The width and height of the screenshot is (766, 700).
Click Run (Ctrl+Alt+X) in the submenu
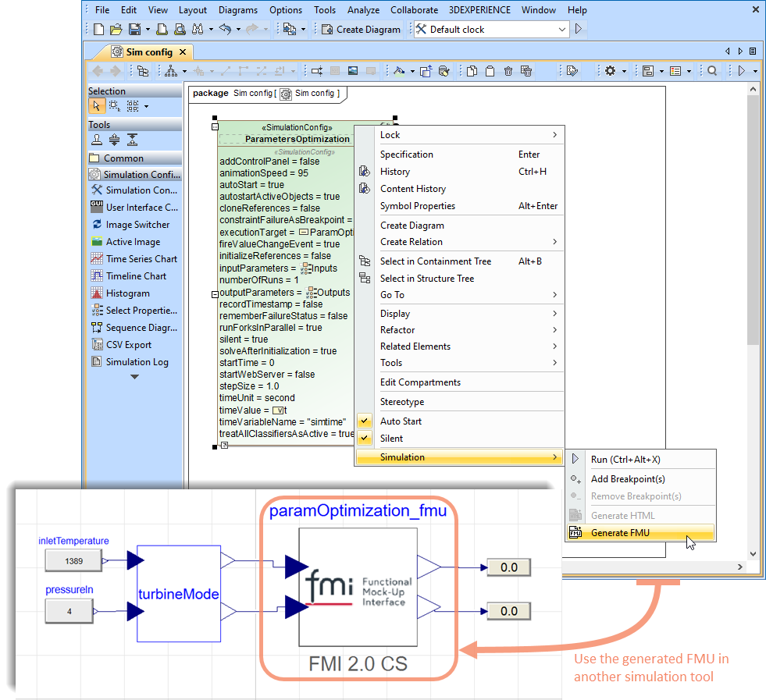pyautogui.click(x=625, y=460)
